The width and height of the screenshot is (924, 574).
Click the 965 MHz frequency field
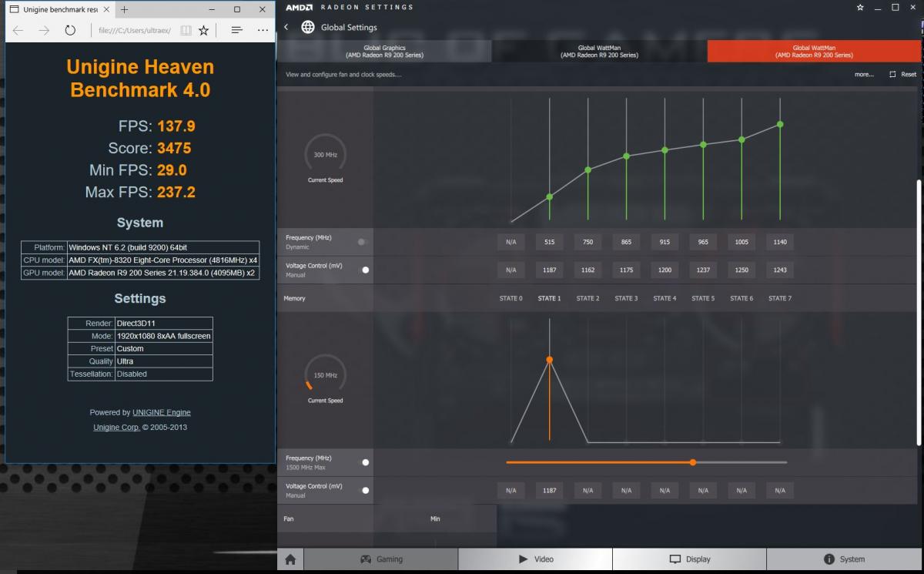[x=703, y=242]
